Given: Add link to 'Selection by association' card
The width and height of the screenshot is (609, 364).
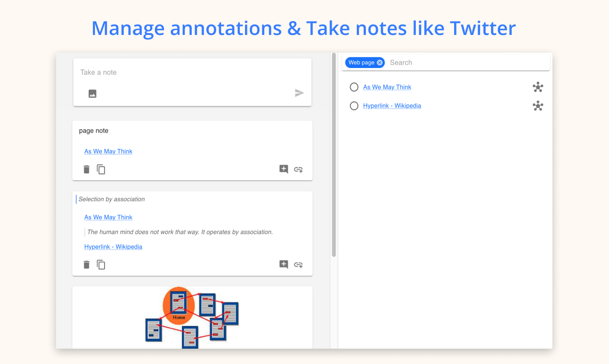Looking at the screenshot, I should click(x=298, y=264).
